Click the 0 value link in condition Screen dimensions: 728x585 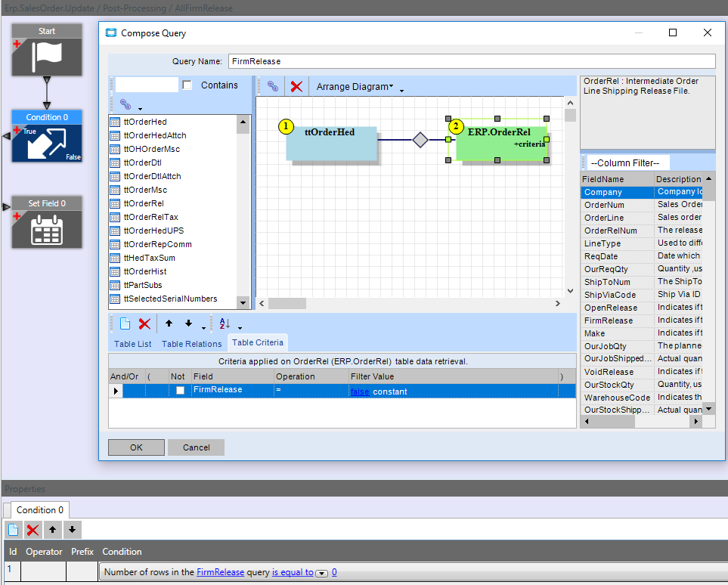334,572
